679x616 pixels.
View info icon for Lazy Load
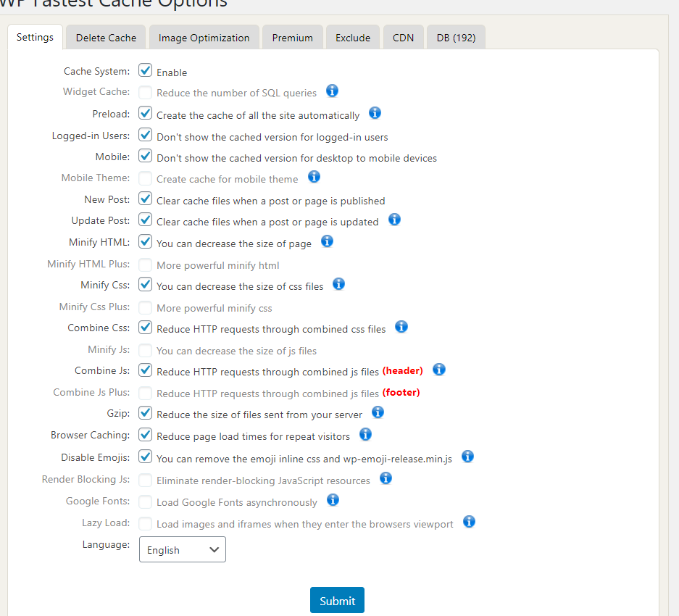(x=469, y=522)
